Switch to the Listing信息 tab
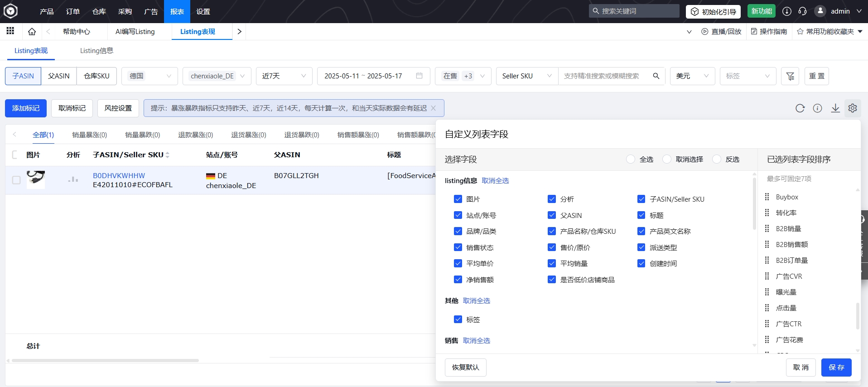 click(96, 50)
